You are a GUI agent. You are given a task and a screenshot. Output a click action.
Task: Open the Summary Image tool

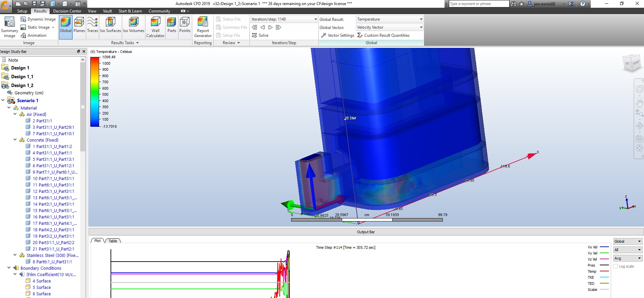click(x=9, y=28)
